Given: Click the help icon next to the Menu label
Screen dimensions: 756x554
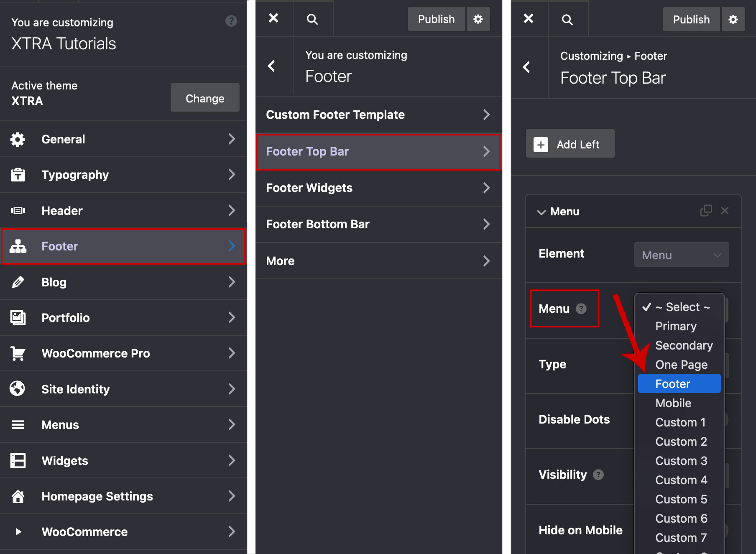Looking at the screenshot, I should pyautogui.click(x=581, y=309).
